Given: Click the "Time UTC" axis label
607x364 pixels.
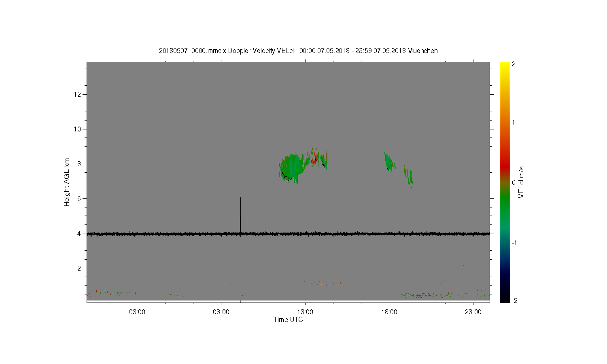Looking at the screenshot, I should pos(288,320).
